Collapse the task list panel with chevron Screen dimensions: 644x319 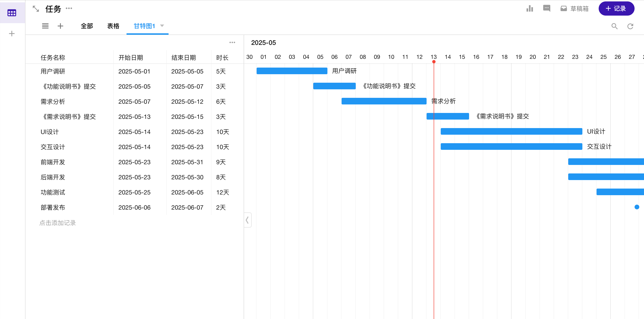[247, 220]
